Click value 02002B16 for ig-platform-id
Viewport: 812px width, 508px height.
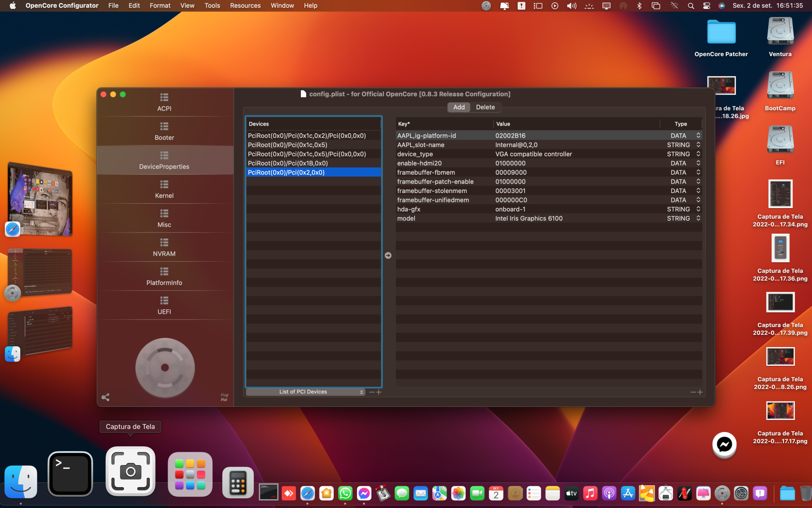pos(510,135)
